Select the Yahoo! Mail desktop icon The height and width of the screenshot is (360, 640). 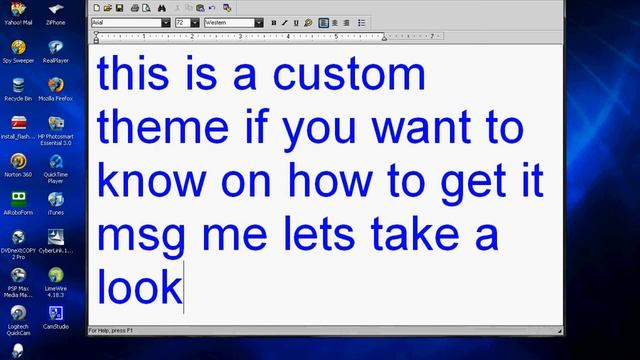click(18, 13)
